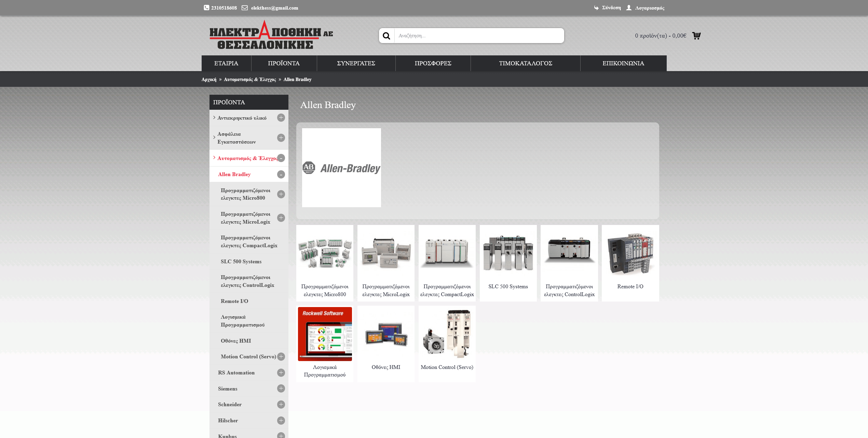The height and width of the screenshot is (438, 868).
Task: Open the ΕΤΑΙΡΙΑ menu item
Action: 226,63
